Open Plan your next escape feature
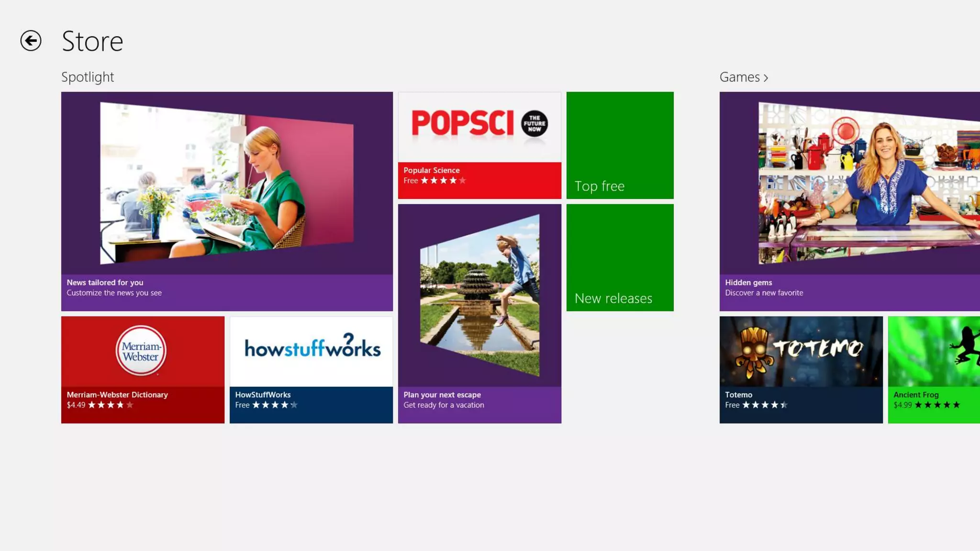 [x=479, y=313]
